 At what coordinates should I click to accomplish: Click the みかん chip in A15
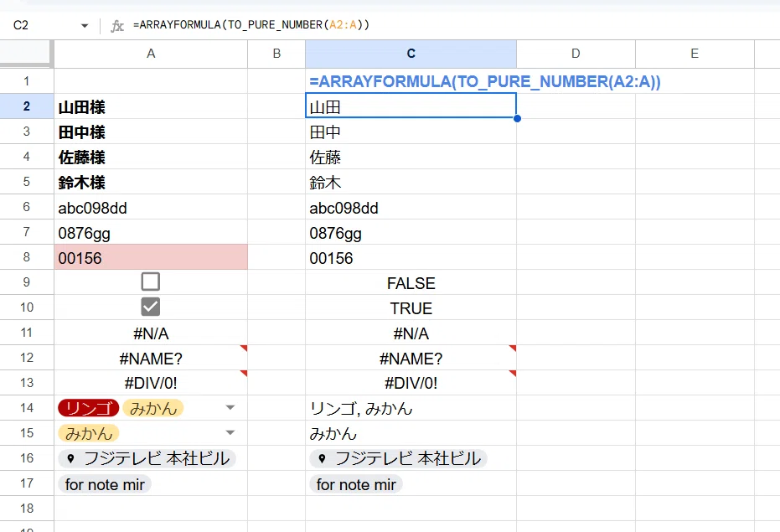(x=89, y=433)
